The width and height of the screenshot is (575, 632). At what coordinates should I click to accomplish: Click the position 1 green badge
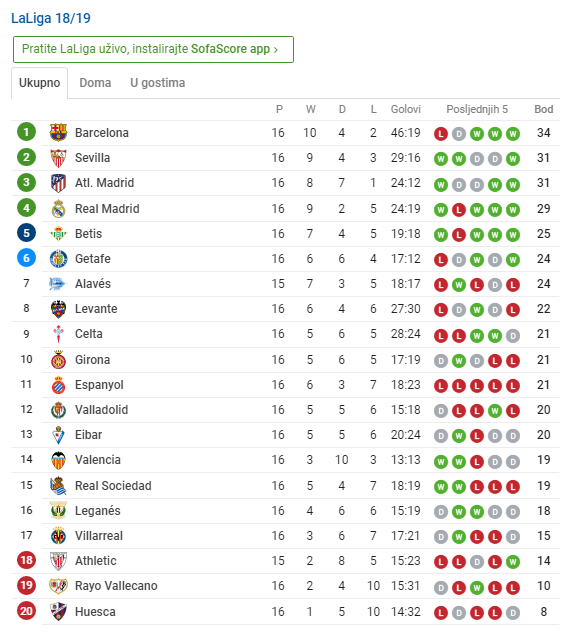coord(26,132)
